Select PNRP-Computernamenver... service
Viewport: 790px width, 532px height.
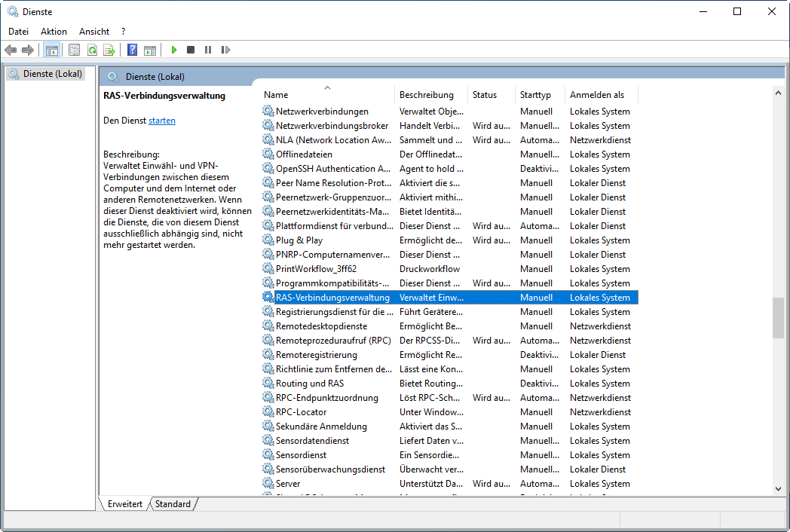tap(332, 255)
